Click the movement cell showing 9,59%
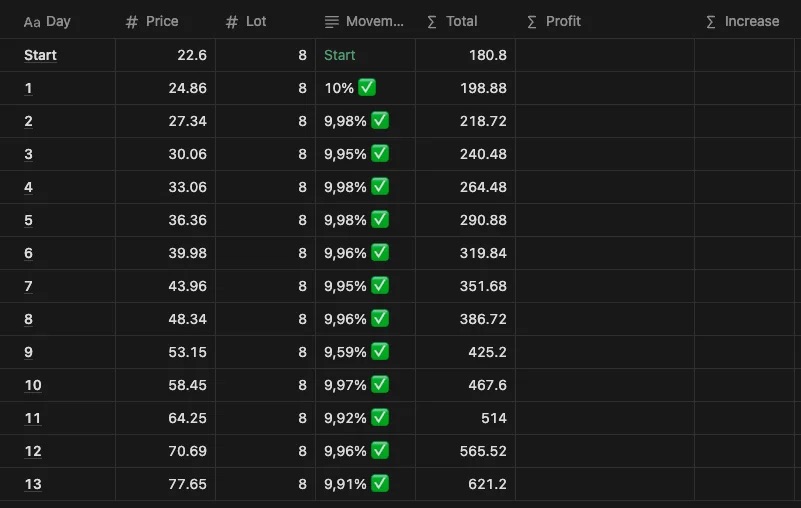 point(365,352)
